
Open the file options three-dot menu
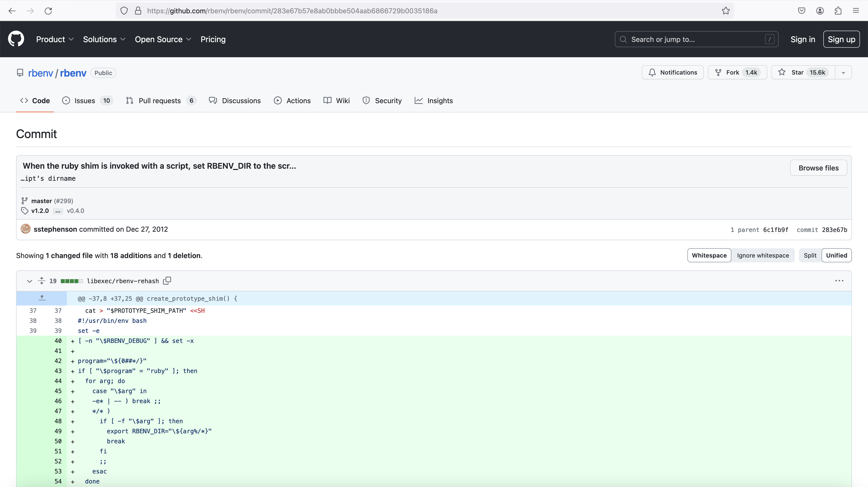tap(839, 281)
